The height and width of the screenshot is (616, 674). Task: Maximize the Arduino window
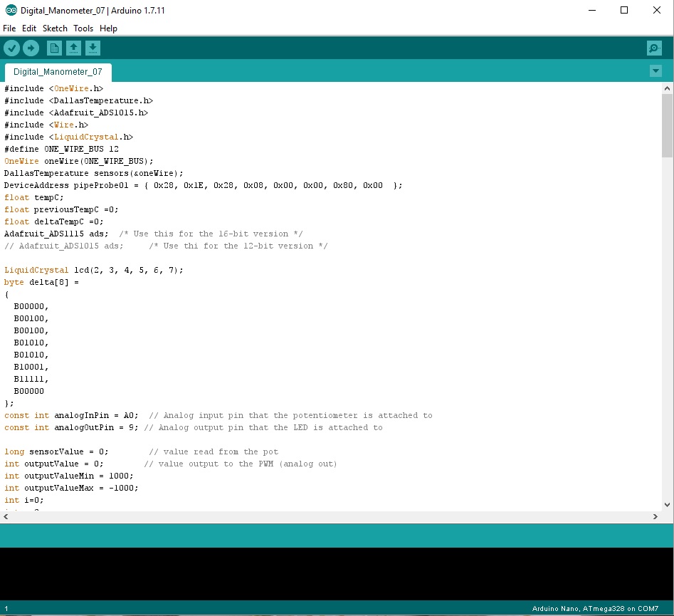pos(624,10)
